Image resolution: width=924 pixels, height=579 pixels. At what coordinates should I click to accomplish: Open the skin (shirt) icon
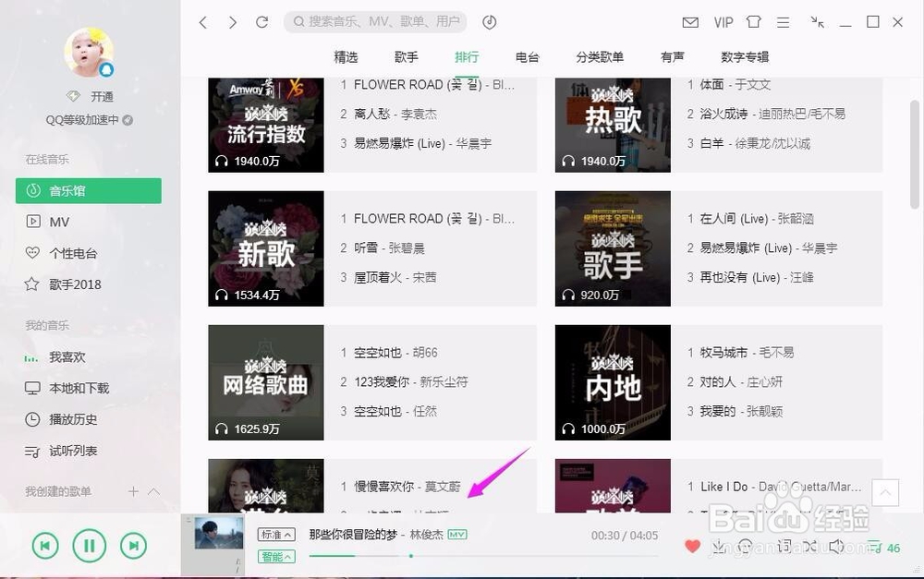753,22
